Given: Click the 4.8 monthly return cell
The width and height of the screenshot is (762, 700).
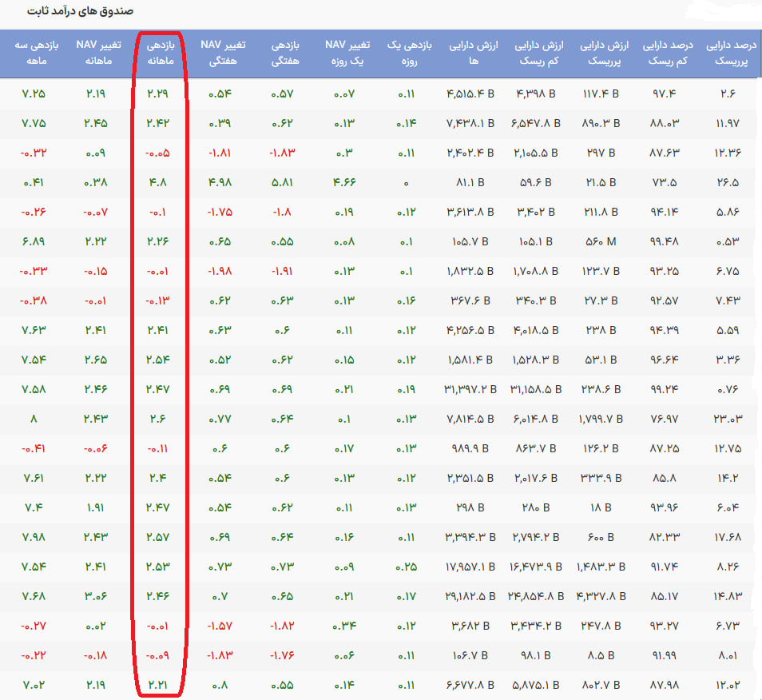Looking at the screenshot, I should 158,182.
